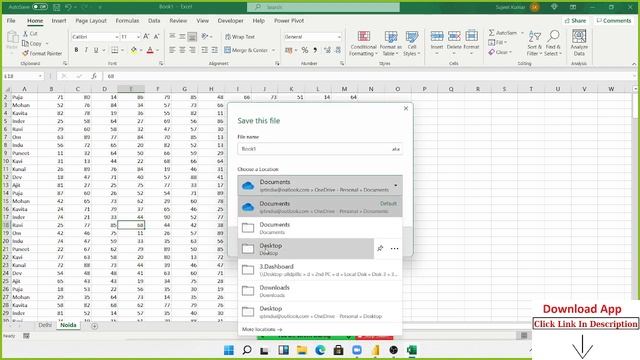Click the File name input box

[320, 149]
